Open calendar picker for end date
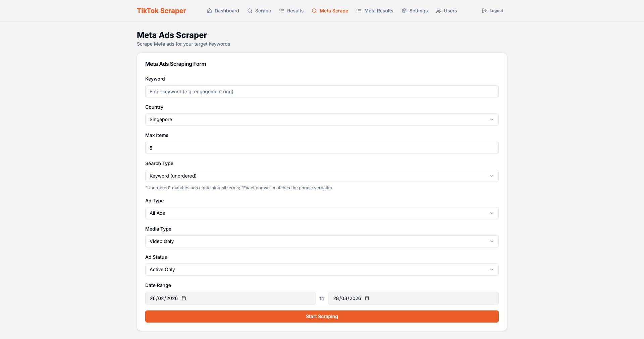This screenshot has height=339, width=644. pyautogui.click(x=367, y=298)
